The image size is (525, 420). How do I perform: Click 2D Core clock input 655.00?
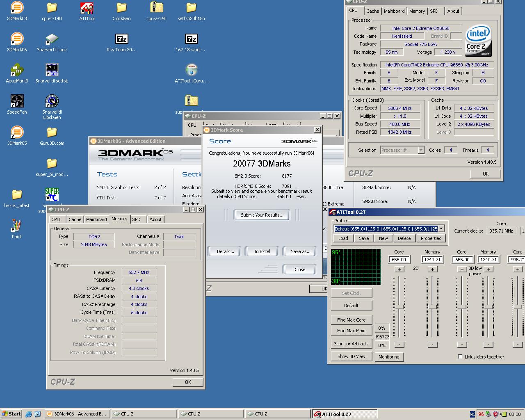[399, 260]
